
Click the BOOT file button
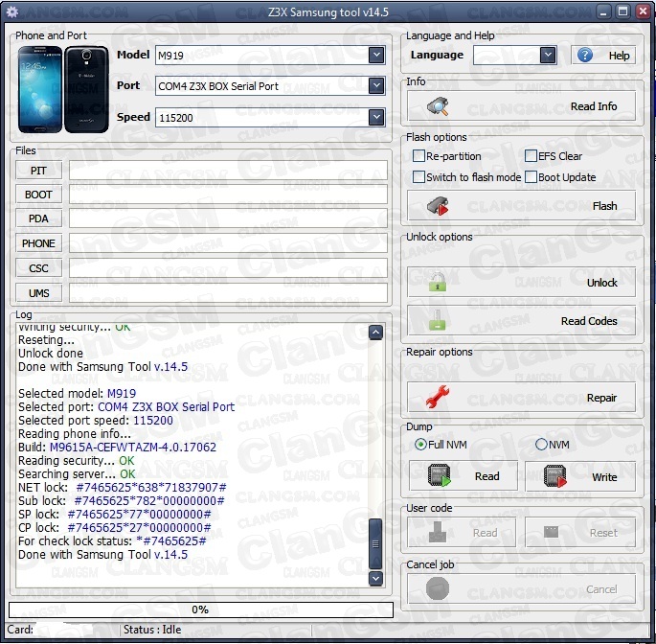tap(38, 195)
